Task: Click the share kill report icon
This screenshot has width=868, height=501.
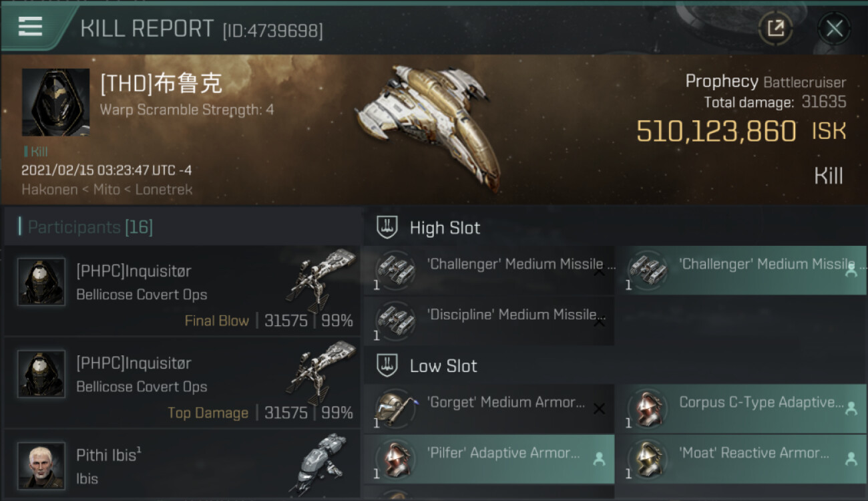Action: tap(775, 28)
